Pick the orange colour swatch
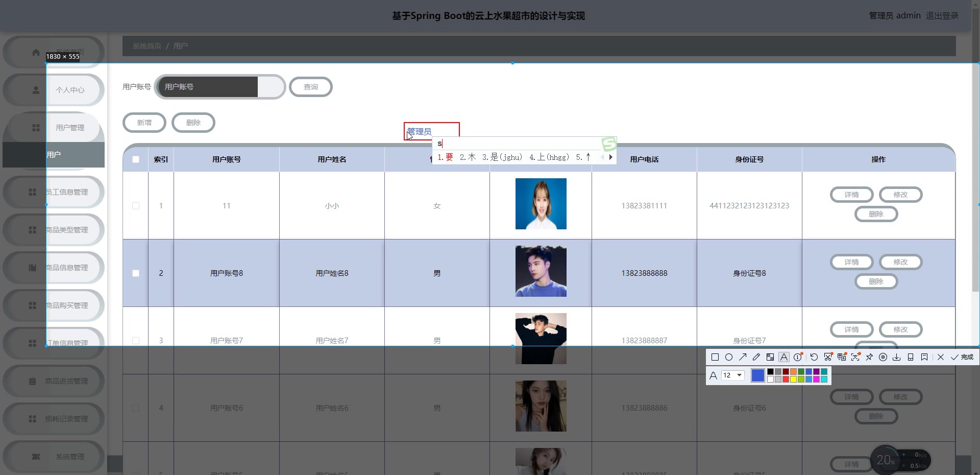 point(793,372)
